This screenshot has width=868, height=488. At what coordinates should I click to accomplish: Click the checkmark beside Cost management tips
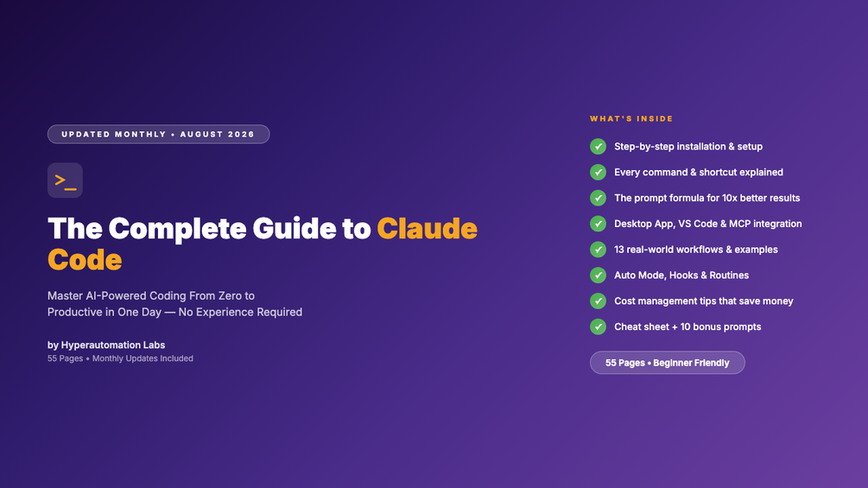598,301
